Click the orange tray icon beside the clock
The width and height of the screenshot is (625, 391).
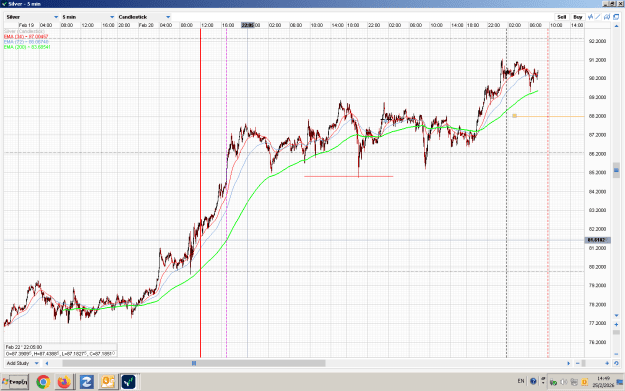584,382
